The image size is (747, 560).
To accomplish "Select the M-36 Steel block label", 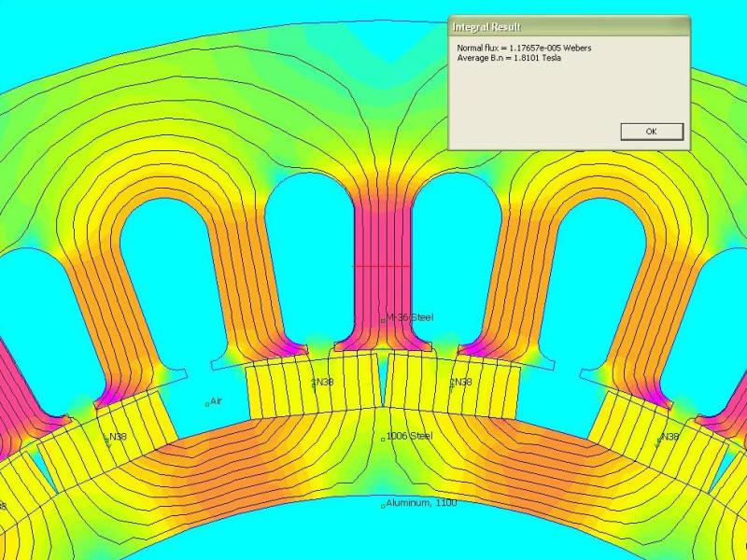I will (x=409, y=317).
